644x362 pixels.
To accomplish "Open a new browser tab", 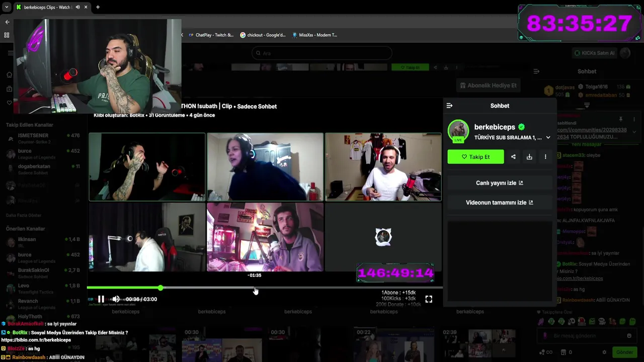I will [x=98, y=7].
